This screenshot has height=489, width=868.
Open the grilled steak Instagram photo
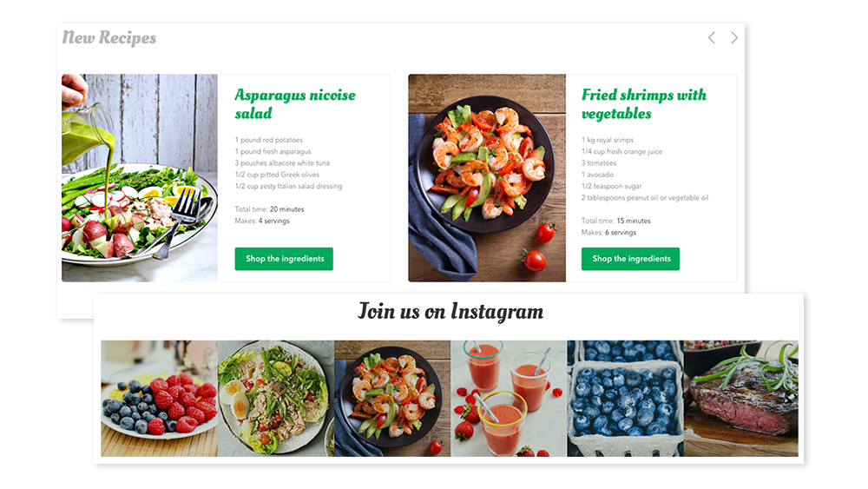coord(741,398)
